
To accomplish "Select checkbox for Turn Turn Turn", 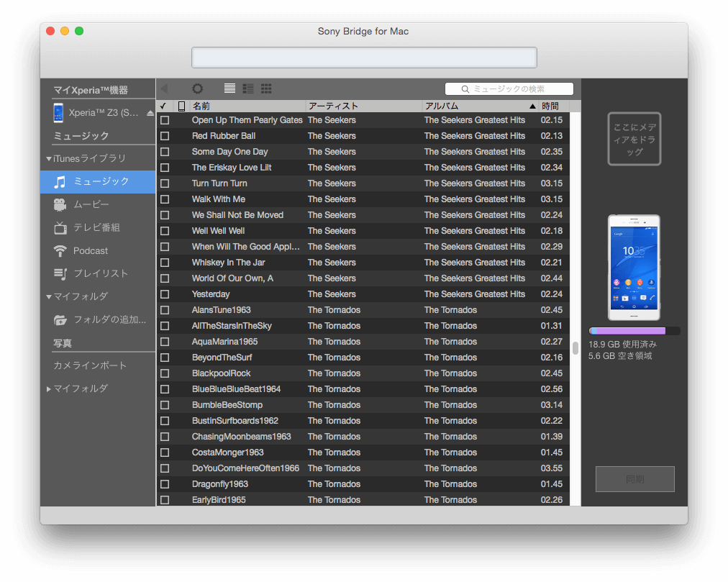I will [165, 183].
